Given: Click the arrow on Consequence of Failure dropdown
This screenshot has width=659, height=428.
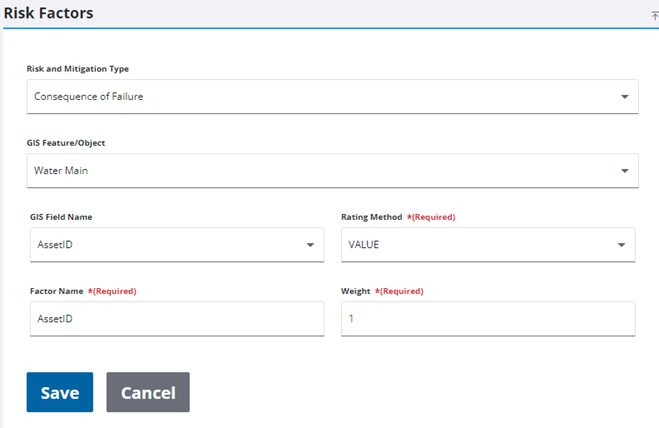Looking at the screenshot, I should [623, 97].
